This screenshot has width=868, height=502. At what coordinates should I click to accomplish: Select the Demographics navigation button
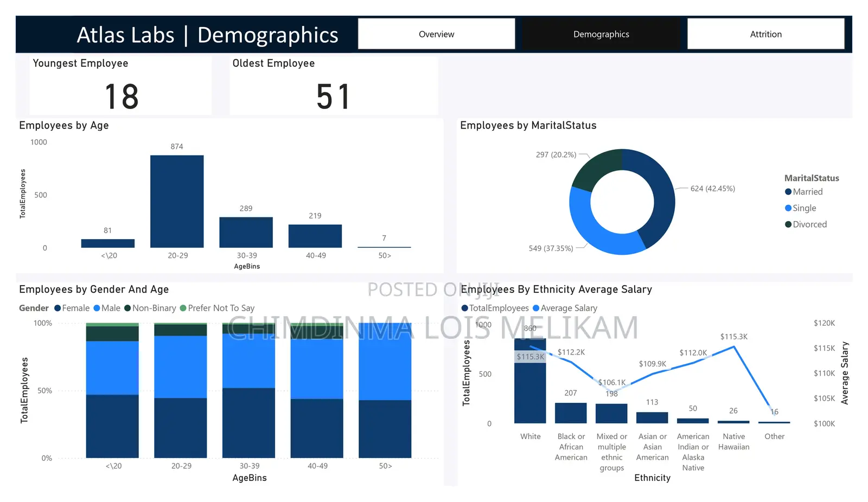pyautogui.click(x=601, y=34)
